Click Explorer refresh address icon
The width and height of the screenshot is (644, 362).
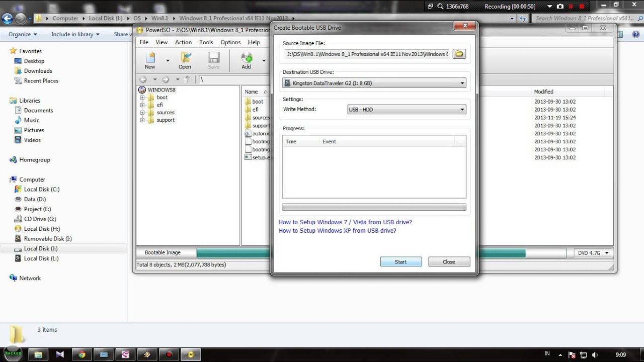coord(524,18)
